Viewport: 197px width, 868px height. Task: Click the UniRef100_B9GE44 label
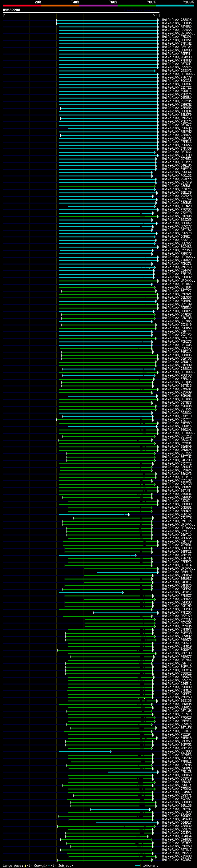177,172
